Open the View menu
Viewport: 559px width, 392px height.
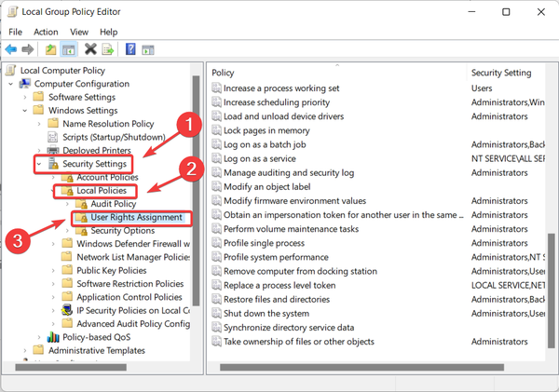coord(79,32)
